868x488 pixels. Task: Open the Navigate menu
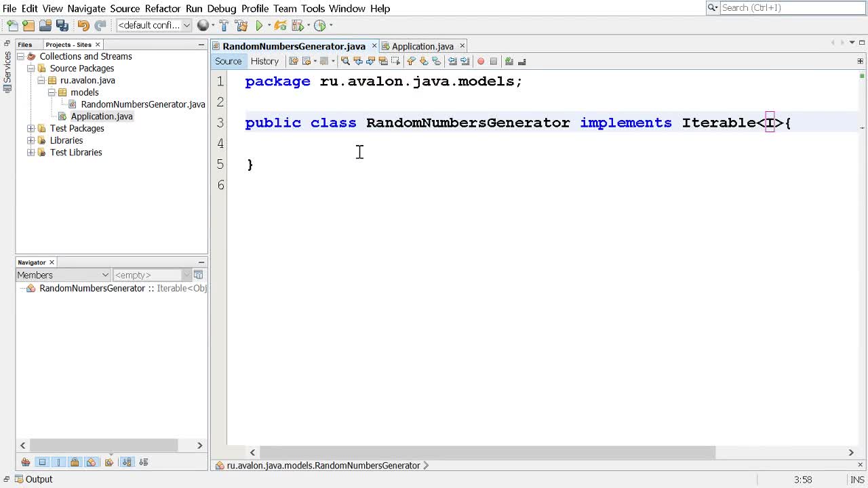86,8
